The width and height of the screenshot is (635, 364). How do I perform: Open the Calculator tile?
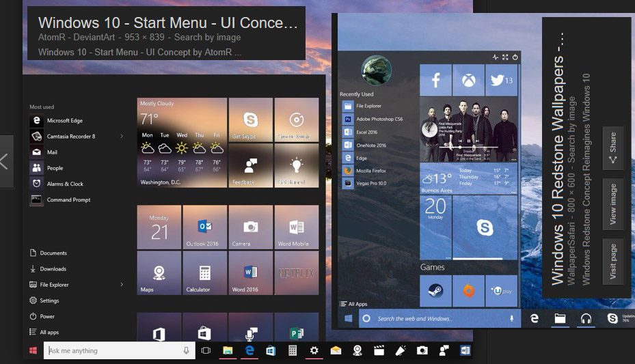[x=204, y=273]
